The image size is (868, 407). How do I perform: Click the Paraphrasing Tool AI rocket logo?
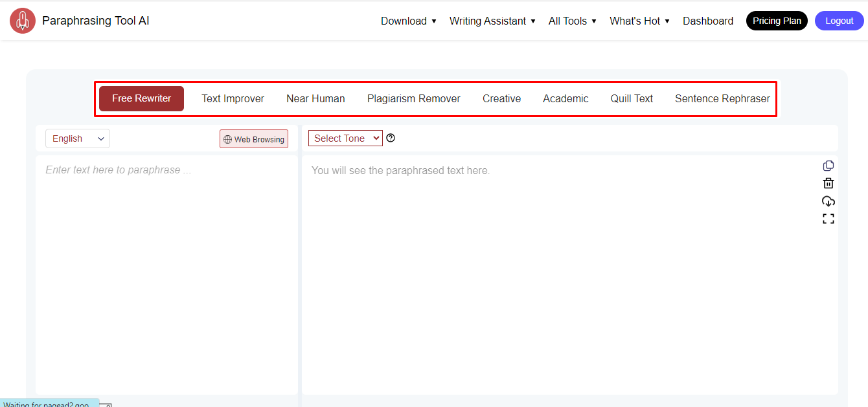(x=23, y=21)
